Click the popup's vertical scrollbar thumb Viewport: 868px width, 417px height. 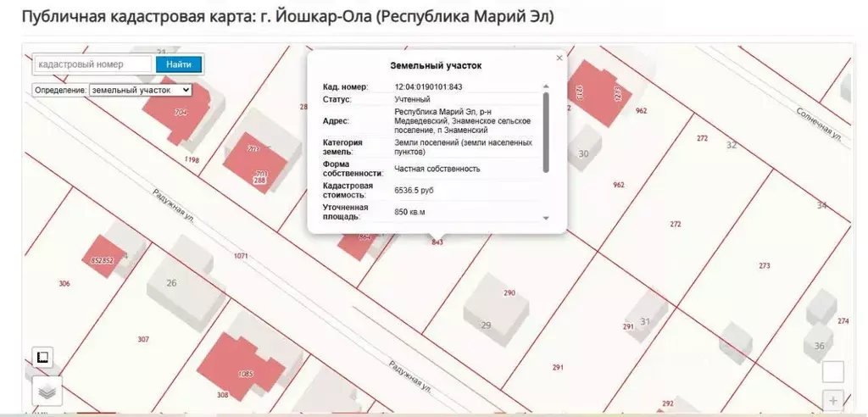546,132
